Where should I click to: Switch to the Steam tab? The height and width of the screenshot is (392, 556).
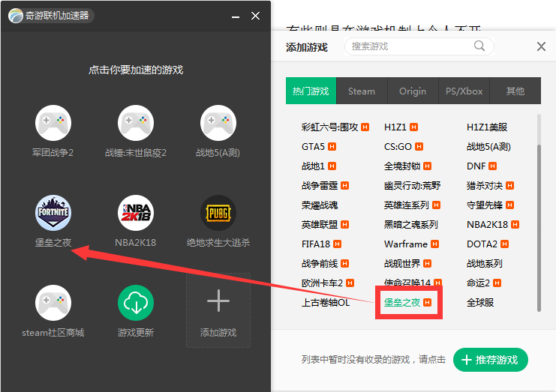362,91
